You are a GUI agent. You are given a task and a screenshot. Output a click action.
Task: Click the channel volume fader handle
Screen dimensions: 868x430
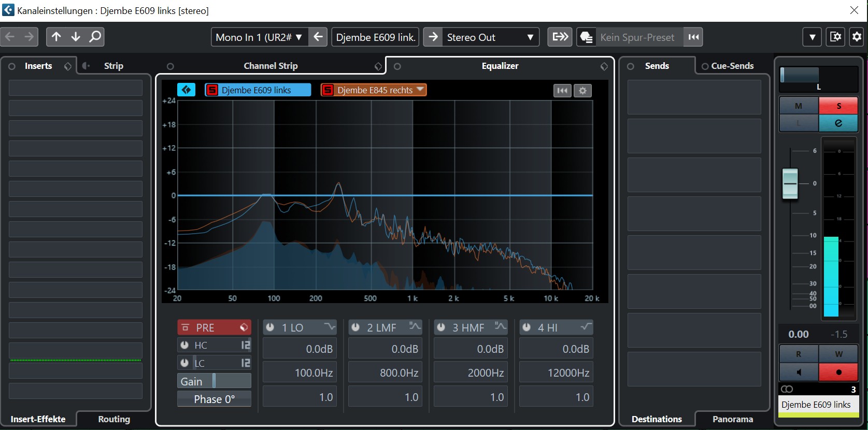pyautogui.click(x=790, y=183)
